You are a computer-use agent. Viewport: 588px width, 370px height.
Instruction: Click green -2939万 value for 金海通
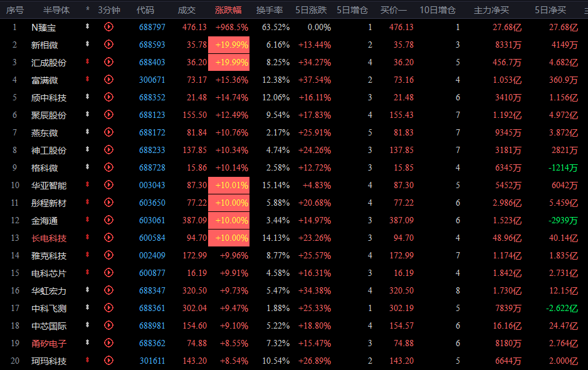[x=563, y=220]
